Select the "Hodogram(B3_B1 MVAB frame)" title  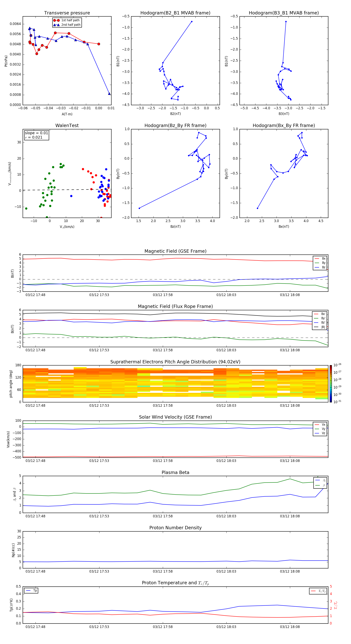click(x=284, y=13)
